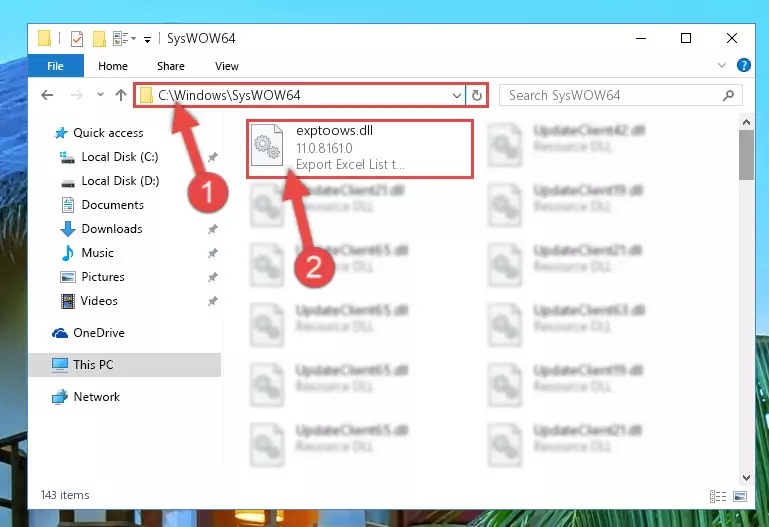The width and height of the screenshot is (769, 527).
Task: Click the Forward navigation arrow
Action: [x=77, y=95]
